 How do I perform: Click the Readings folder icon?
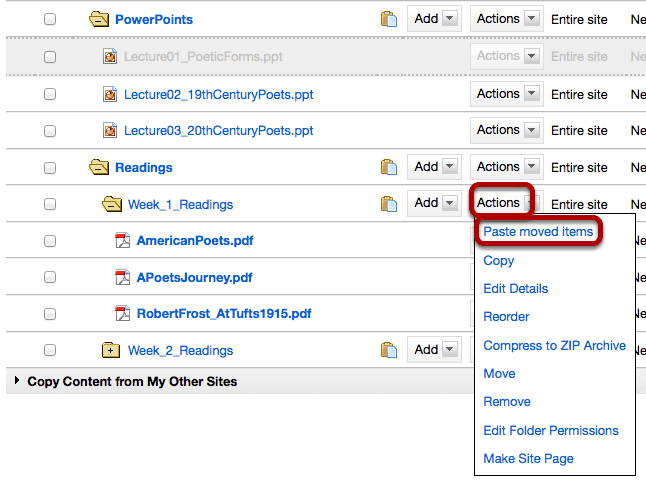[99, 167]
